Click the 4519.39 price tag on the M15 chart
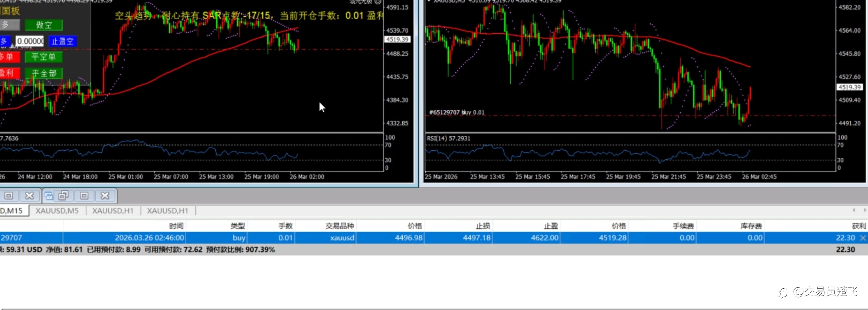The width and height of the screenshot is (868, 310). point(397,40)
